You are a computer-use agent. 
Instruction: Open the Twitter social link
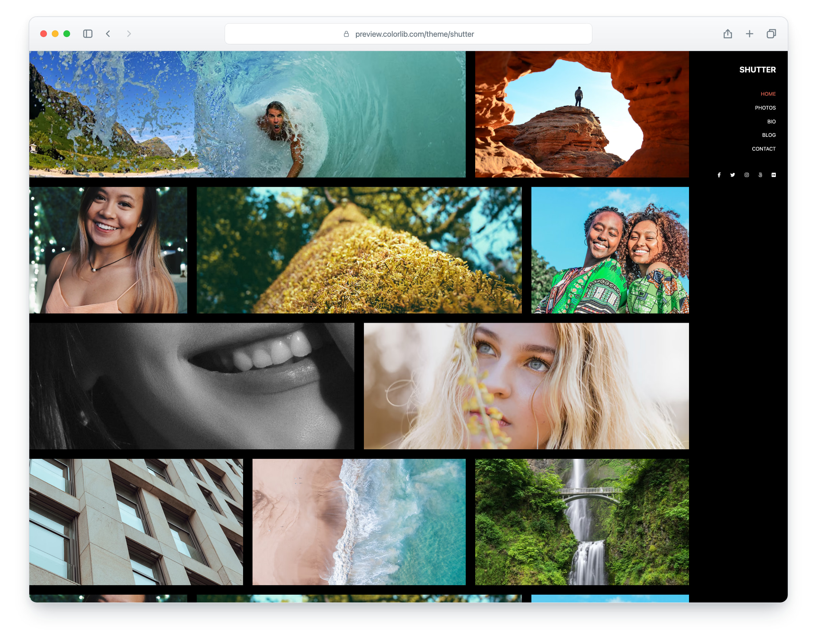(x=733, y=175)
